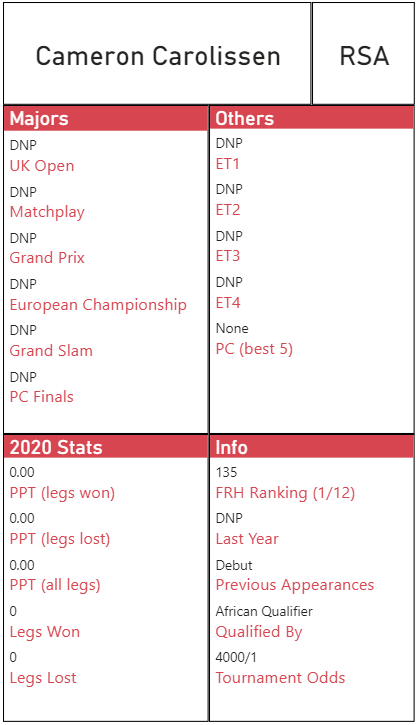
Task: Click the European Championship label
Action: 98,305
